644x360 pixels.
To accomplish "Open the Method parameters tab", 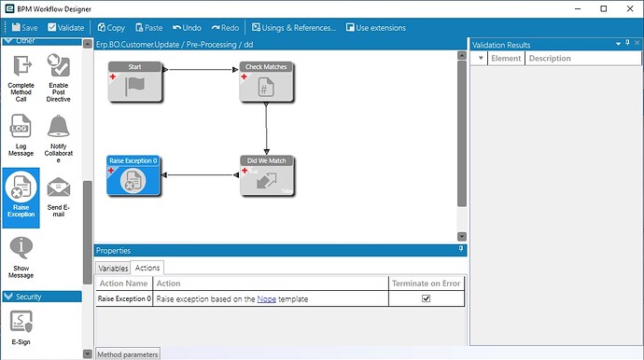I will pos(127,354).
